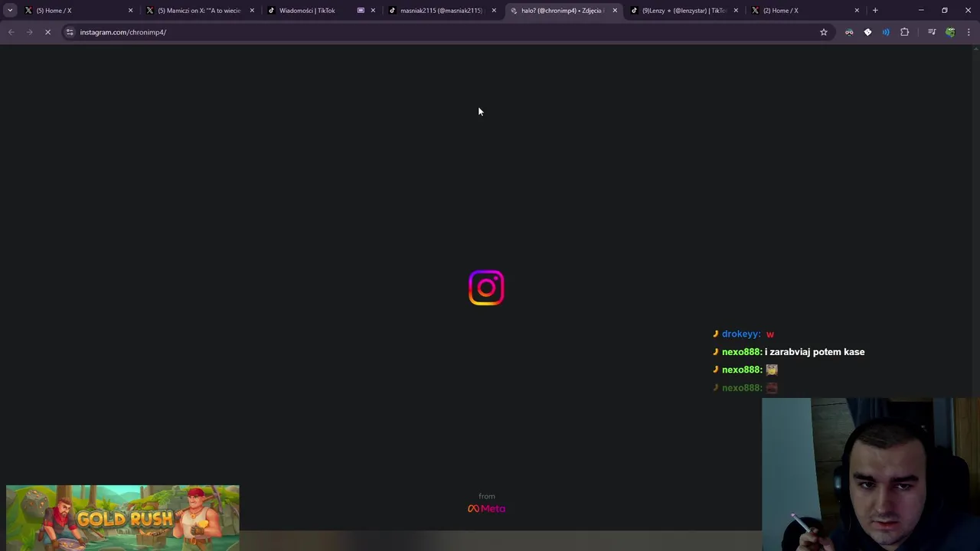Image resolution: width=980 pixels, height=551 pixels.
Task: Close the "Wiadomości | TikTok" tab
Action: (373, 11)
